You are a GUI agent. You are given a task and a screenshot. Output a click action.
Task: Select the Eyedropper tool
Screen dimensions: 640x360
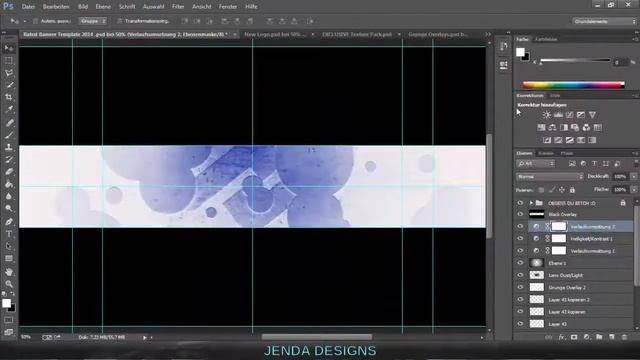pos(9,109)
